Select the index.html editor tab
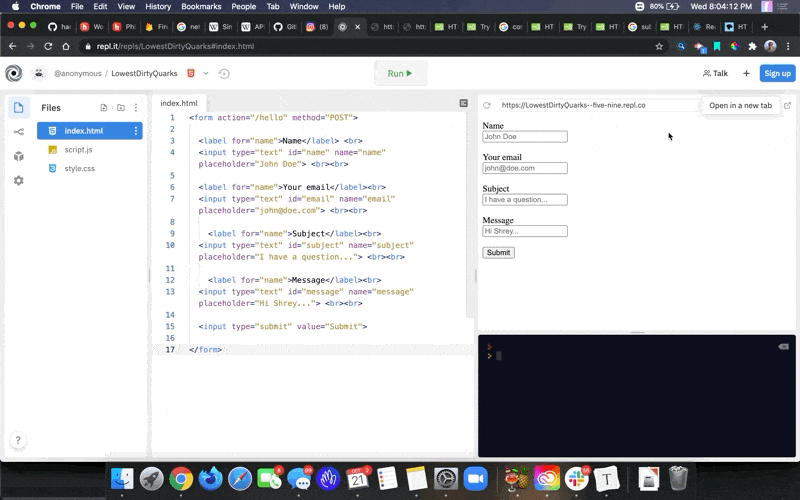800x500 pixels. point(179,103)
